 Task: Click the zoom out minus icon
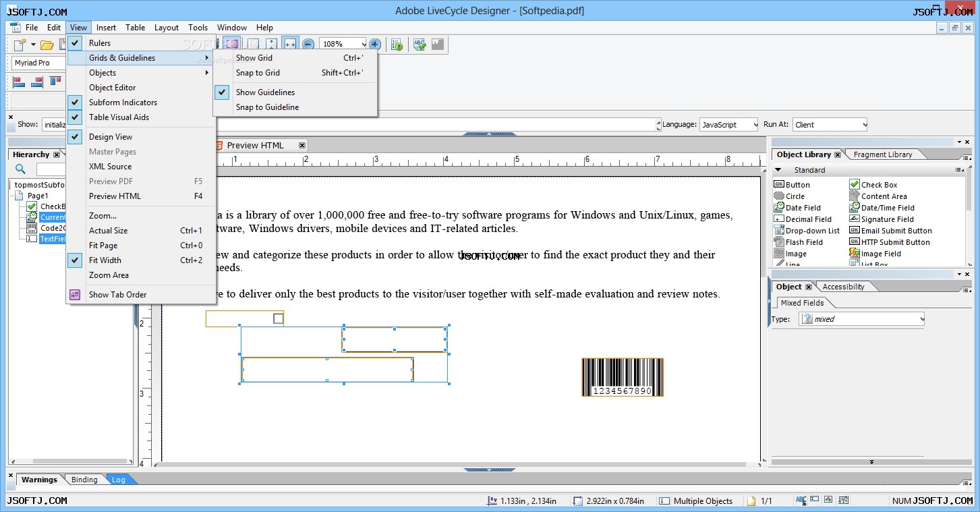pyautogui.click(x=308, y=44)
